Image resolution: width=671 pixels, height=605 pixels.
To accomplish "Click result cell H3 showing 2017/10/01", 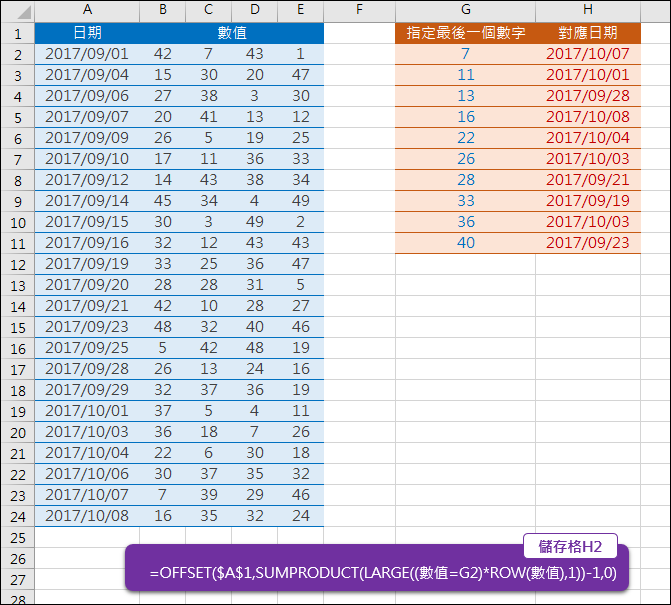I will point(588,75).
